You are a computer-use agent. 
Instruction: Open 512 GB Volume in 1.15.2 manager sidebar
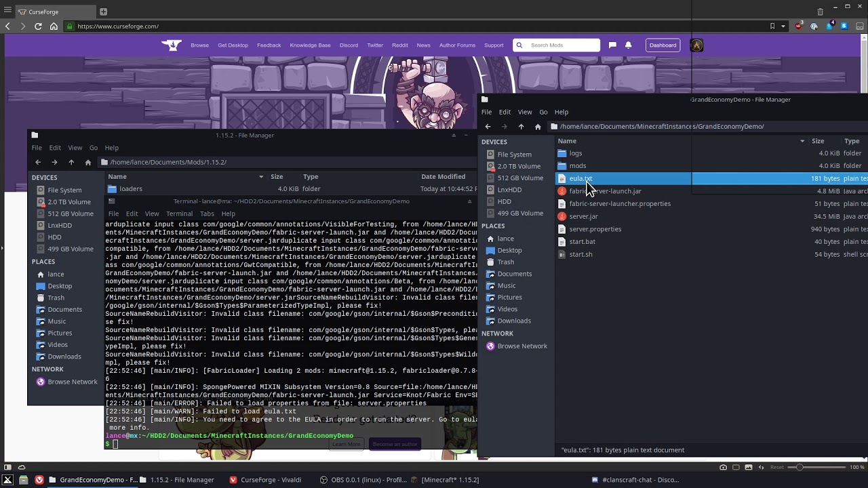[x=71, y=213]
